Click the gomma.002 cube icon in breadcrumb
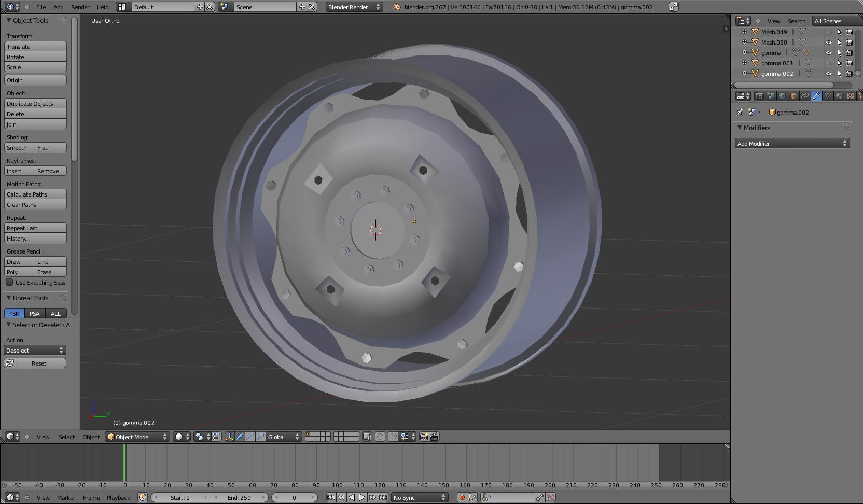The image size is (863, 504). [772, 112]
